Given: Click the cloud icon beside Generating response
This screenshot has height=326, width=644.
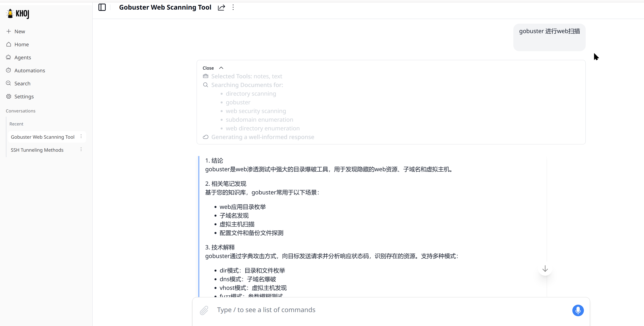Looking at the screenshot, I should pyautogui.click(x=205, y=137).
